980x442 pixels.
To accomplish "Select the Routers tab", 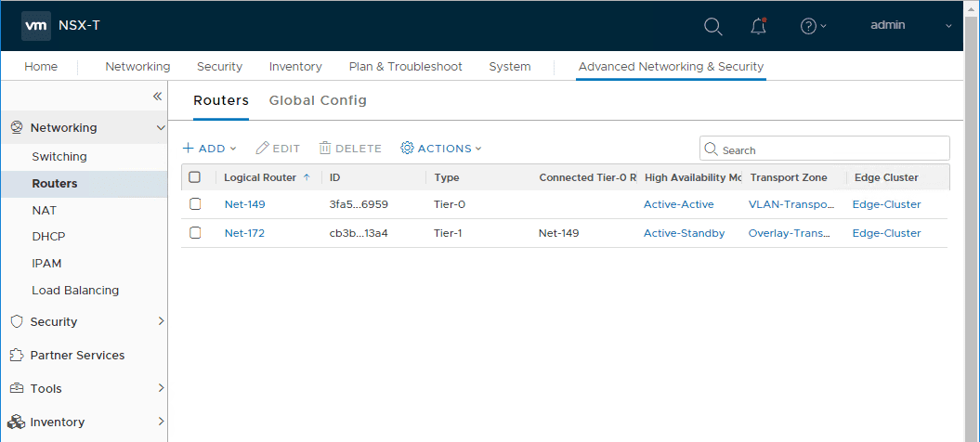I will (x=221, y=100).
